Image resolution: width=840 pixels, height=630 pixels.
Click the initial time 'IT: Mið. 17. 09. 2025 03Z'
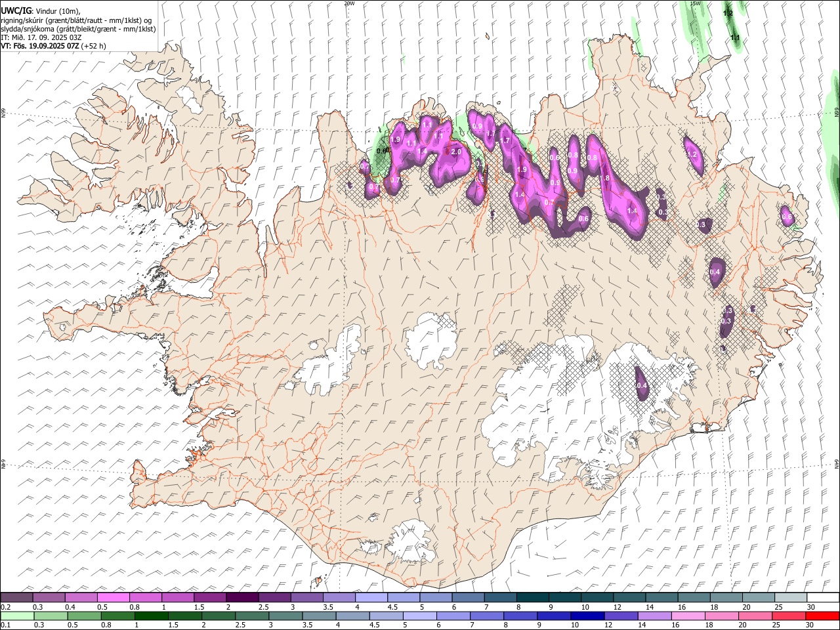click(41, 37)
